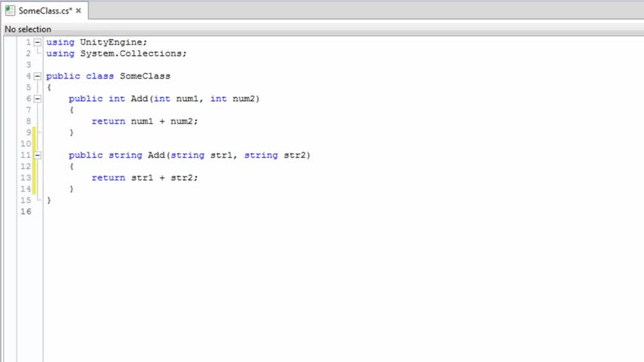Click the opening brace on line 12
The width and height of the screenshot is (644, 362).
pos(72,167)
